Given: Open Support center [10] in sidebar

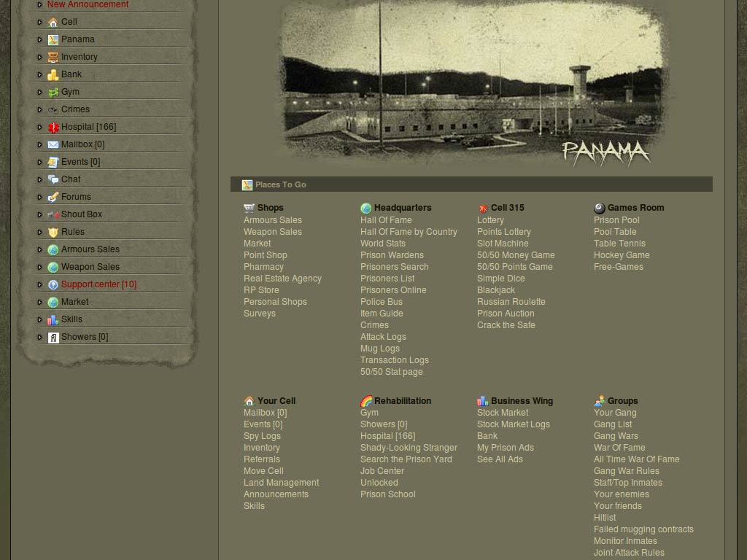Looking at the screenshot, I should click(x=98, y=284).
